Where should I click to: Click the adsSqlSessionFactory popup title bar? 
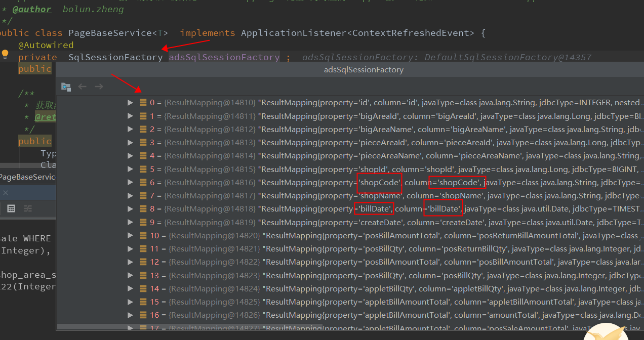click(364, 70)
